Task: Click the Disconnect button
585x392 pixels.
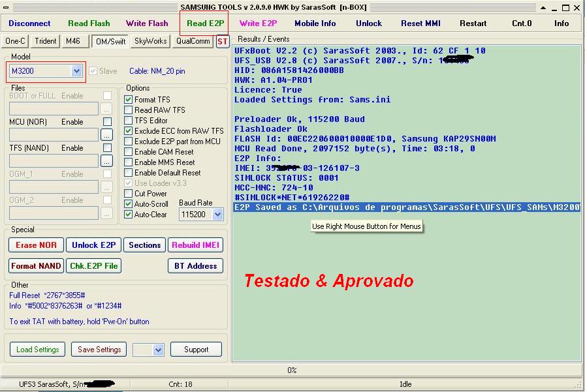Action: [29, 23]
